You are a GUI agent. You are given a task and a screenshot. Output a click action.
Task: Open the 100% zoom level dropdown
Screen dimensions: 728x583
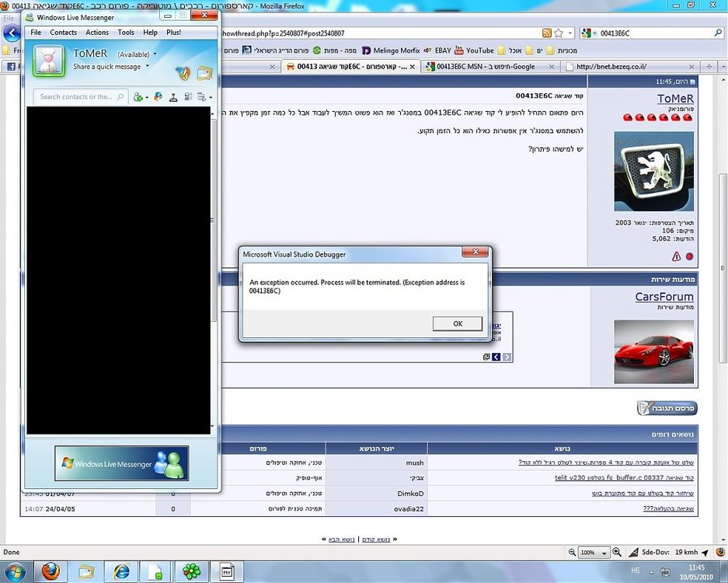click(x=594, y=553)
